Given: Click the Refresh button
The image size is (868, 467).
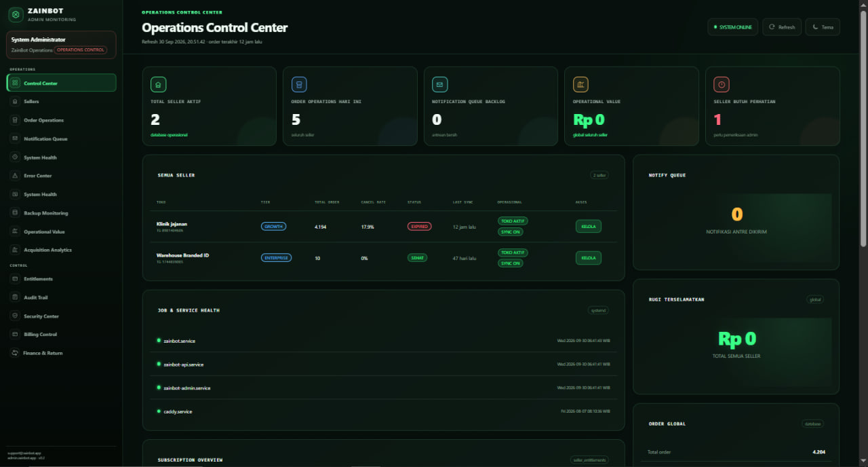Looking at the screenshot, I should 782,27.
